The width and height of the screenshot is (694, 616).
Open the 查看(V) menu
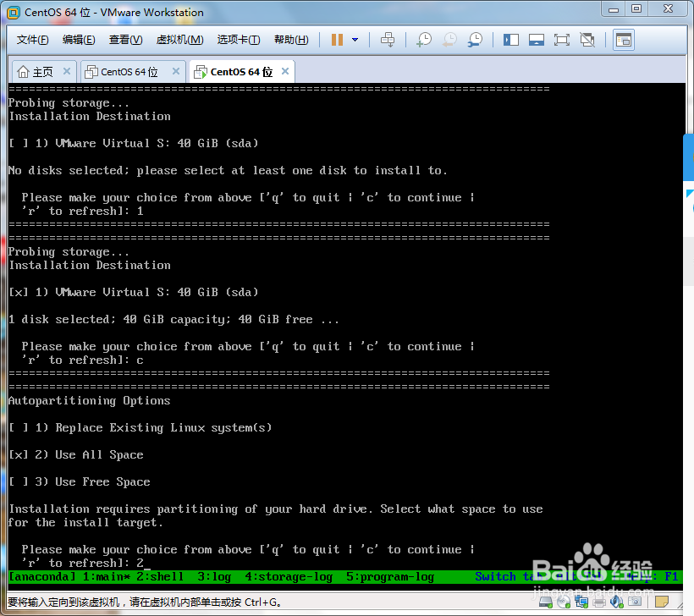coord(126,40)
